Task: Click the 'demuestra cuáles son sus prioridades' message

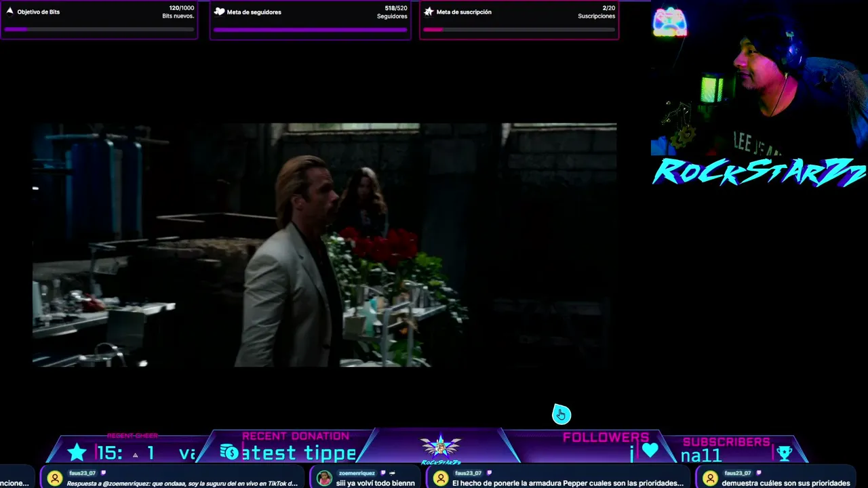Action: [x=786, y=483]
